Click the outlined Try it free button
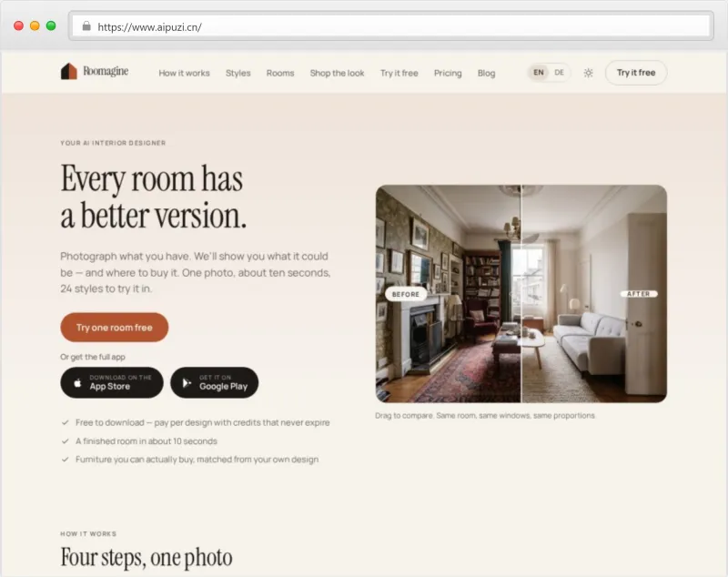 636,73
